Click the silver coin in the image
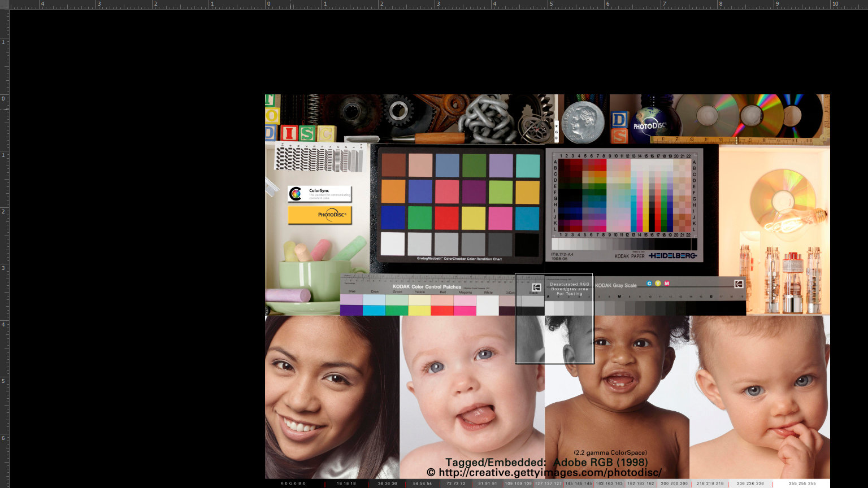Viewport: 868px width, 488px height. pyautogui.click(x=583, y=122)
